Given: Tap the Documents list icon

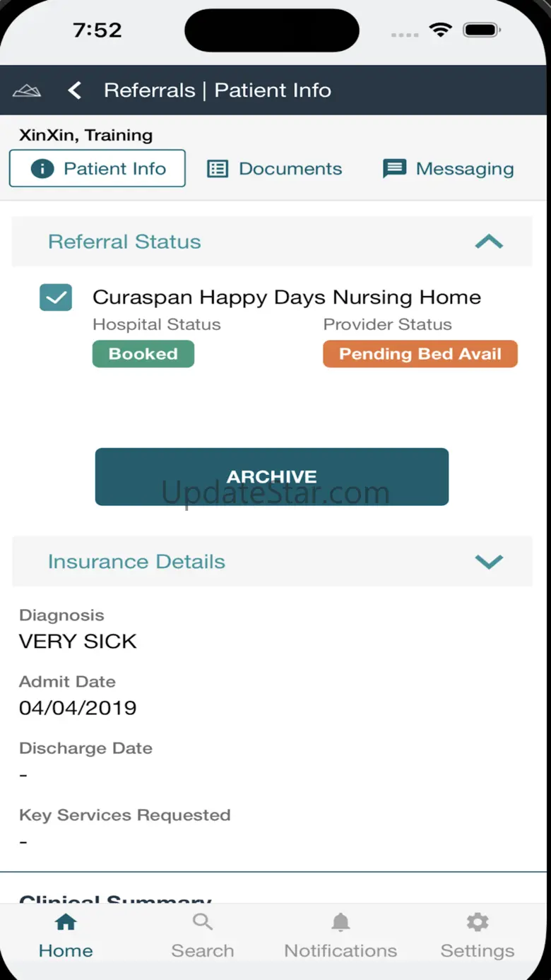Looking at the screenshot, I should click(x=218, y=169).
